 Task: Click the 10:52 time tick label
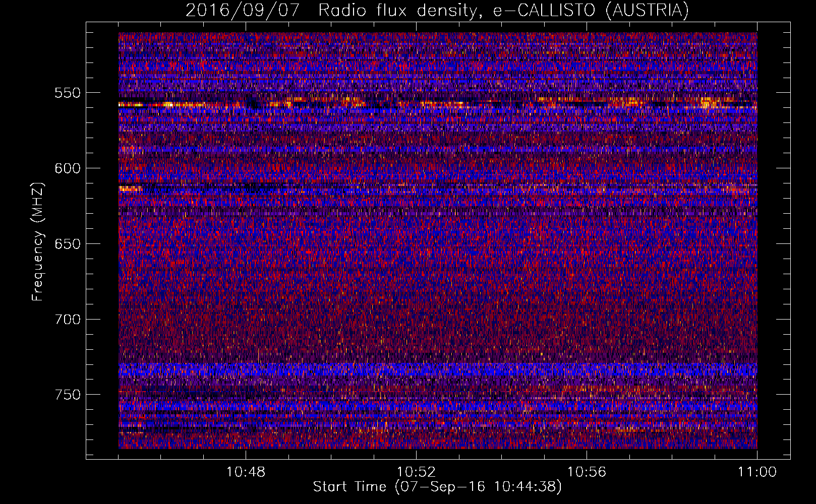417,472
